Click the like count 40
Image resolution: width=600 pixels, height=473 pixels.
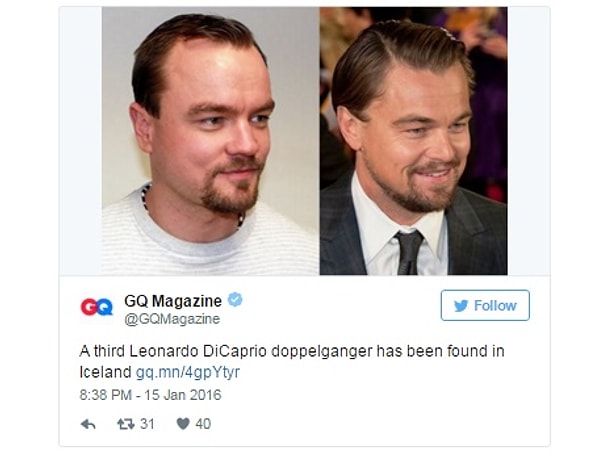pos(203,424)
